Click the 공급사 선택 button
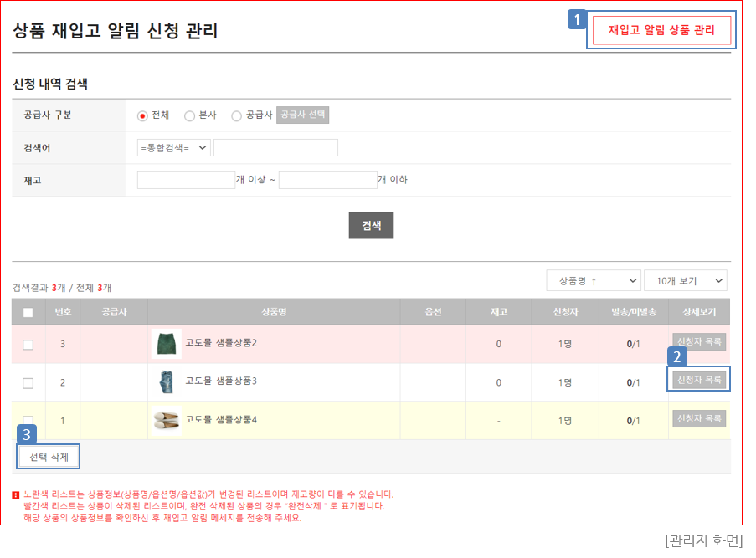This screenshot has height=558, width=756. (302, 115)
